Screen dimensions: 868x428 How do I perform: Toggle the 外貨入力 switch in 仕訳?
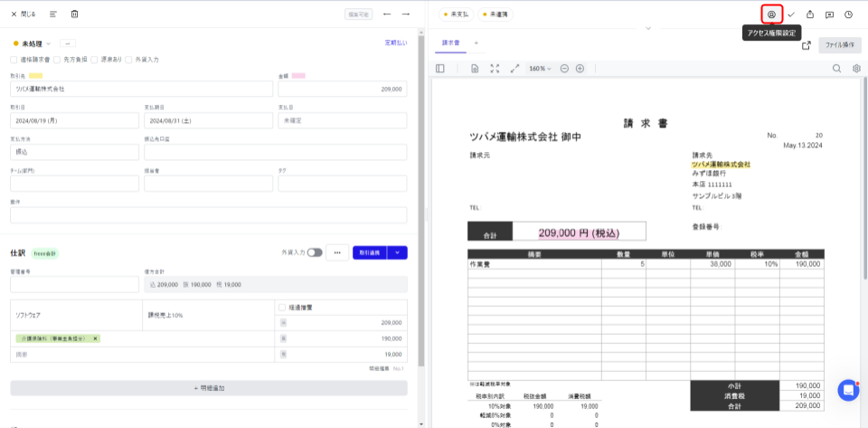click(315, 252)
